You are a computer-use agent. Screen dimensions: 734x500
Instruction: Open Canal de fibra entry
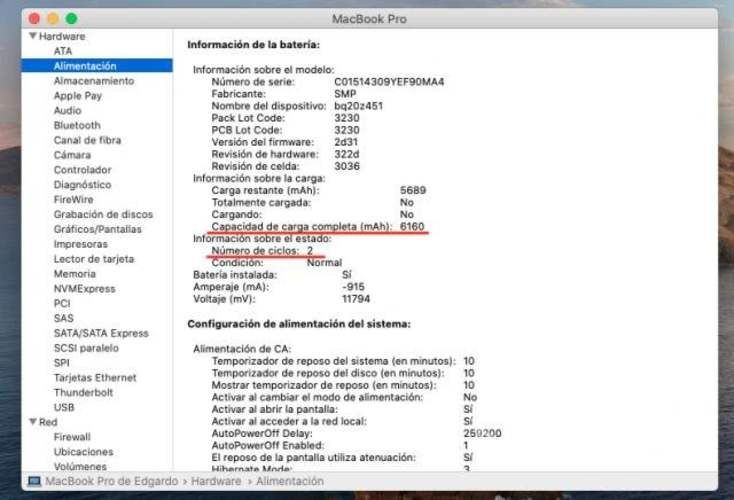(x=87, y=140)
